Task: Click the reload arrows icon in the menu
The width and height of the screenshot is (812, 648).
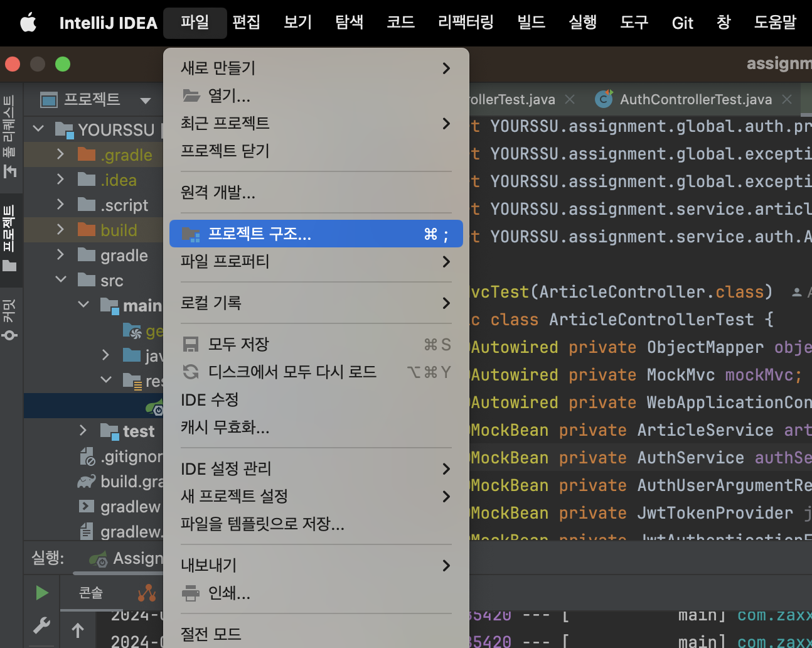Action: pyautogui.click(x=191, y=372)
